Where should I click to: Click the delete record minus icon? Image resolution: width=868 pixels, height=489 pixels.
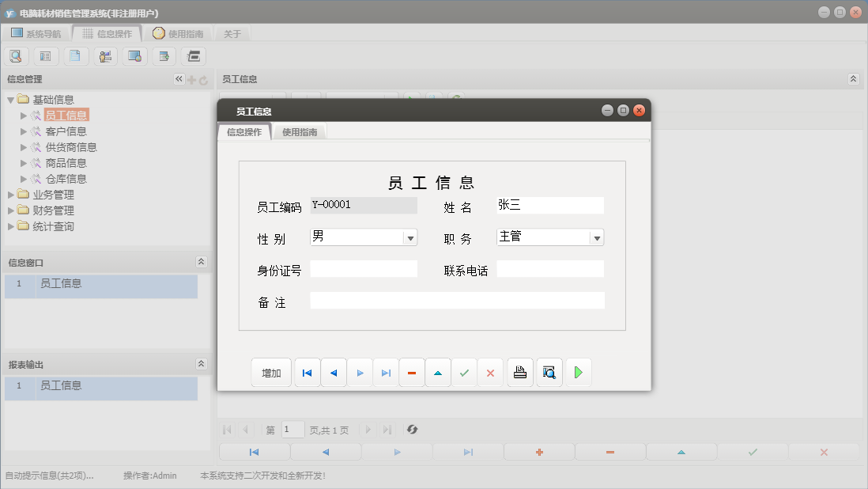pyautogui.click(x=412, y=372)
